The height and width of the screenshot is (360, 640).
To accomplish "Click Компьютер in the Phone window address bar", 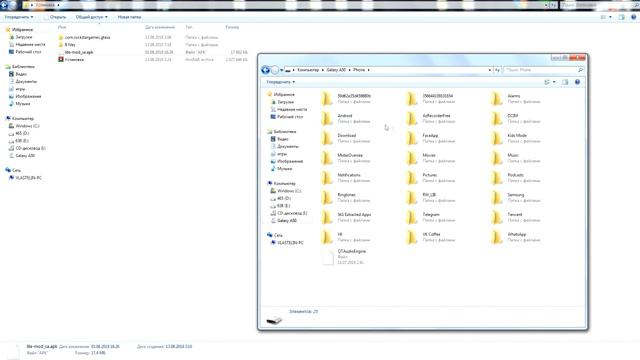I will click(x=308, y=70).
